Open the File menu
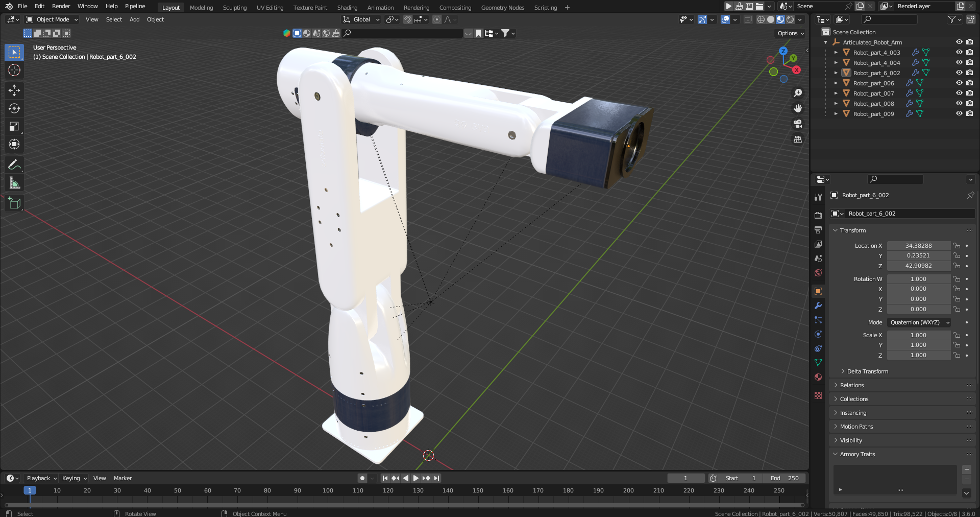This screenshot has height=517, width=980. click(22, 6)
